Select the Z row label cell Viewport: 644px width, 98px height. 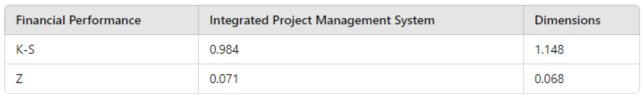19,79
